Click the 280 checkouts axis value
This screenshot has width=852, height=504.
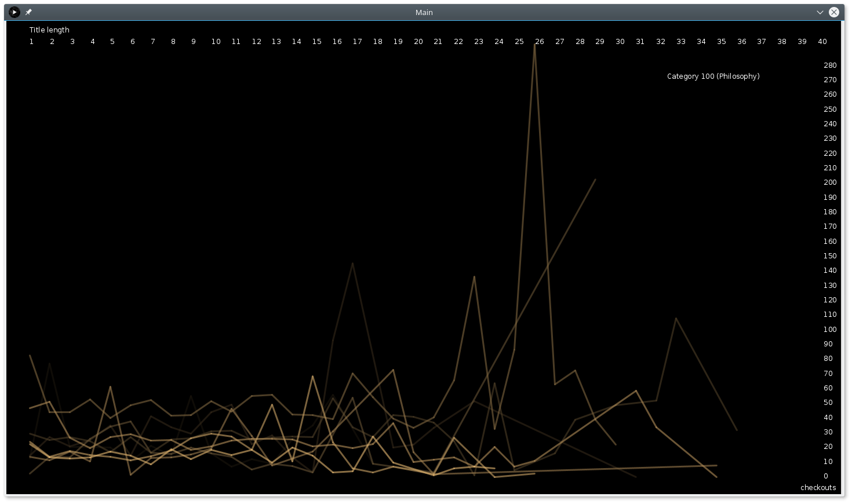(830, 65)
